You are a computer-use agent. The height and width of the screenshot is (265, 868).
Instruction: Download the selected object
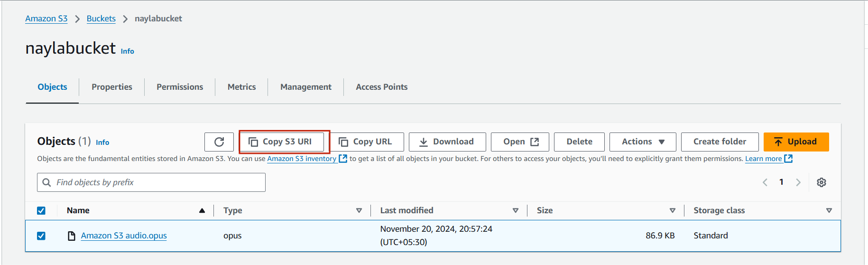click(447, 142)
